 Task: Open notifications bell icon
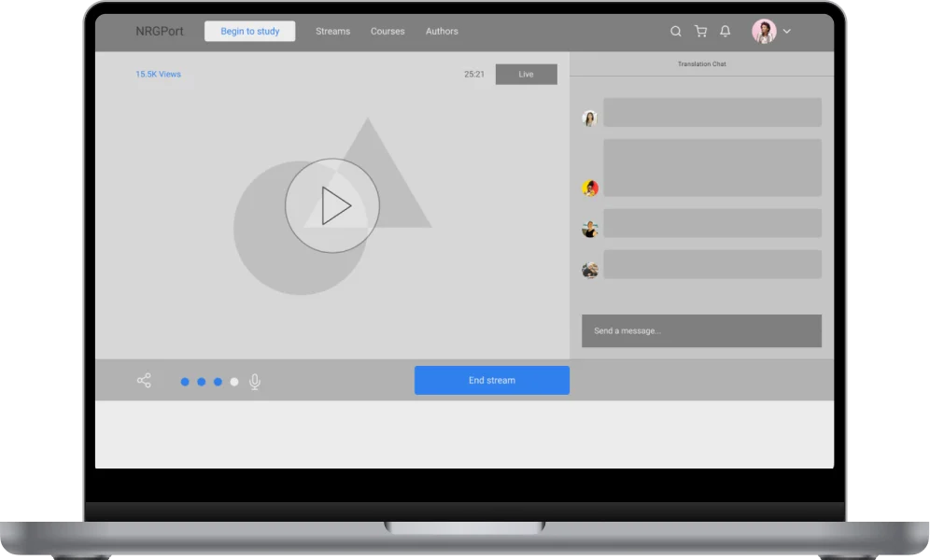click(725, 32)
